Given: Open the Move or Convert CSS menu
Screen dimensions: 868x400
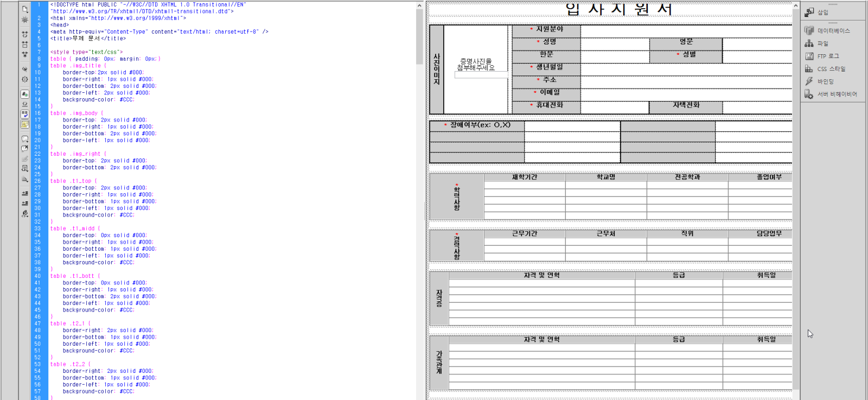Looking at the screenshot, I should click(x=25, y=179).
